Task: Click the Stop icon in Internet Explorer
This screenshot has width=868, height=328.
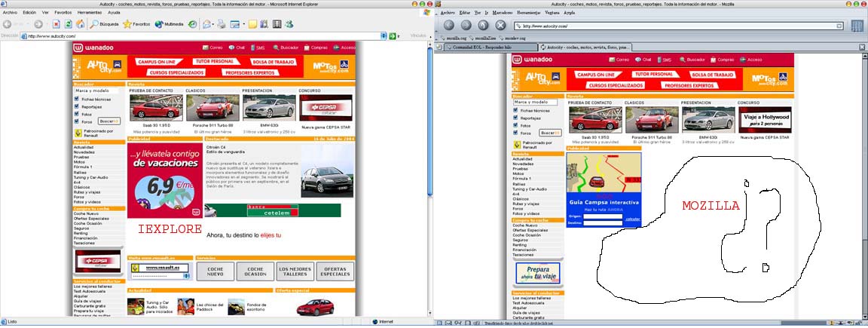Action: [56, 24]
